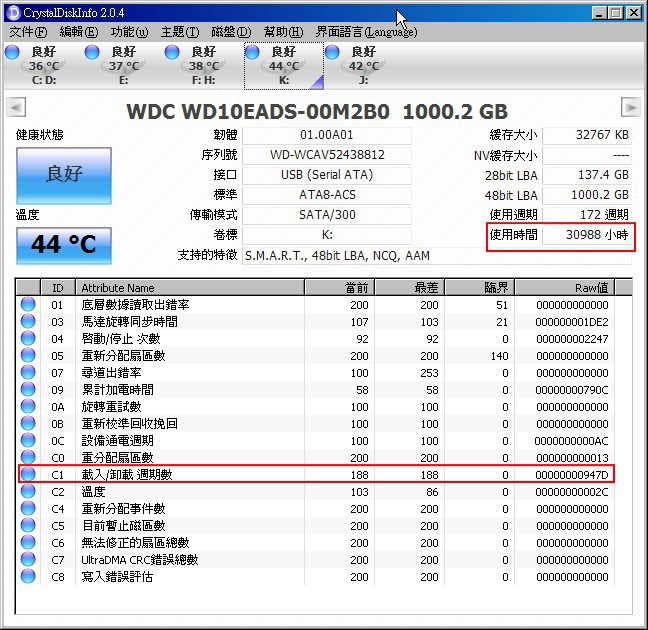Select attribute 累計加電時間
The height and width of the screenshot is (630, 648).
118,390
